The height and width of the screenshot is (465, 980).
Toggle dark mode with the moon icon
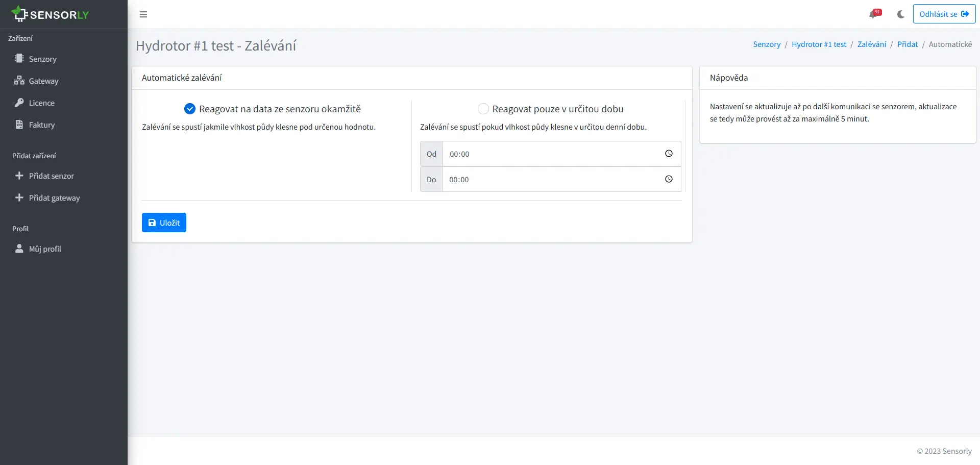pos(900,14)
